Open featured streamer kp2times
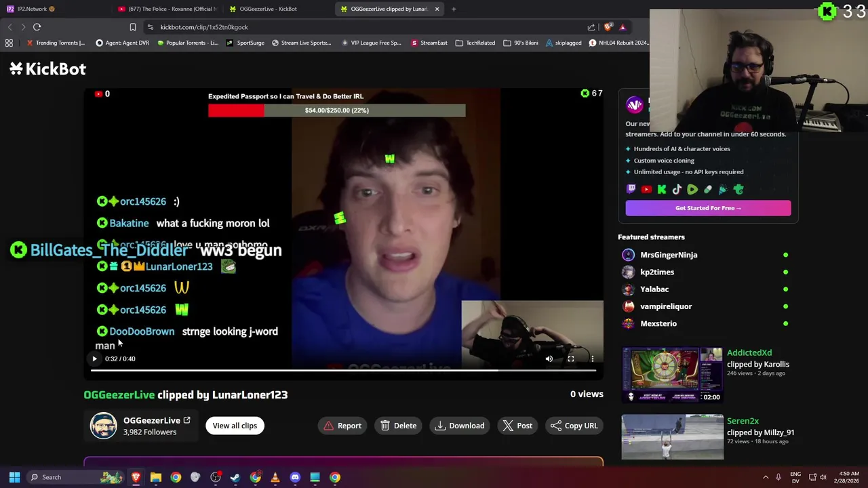This screenshot has width=868, height=488. 657,272
